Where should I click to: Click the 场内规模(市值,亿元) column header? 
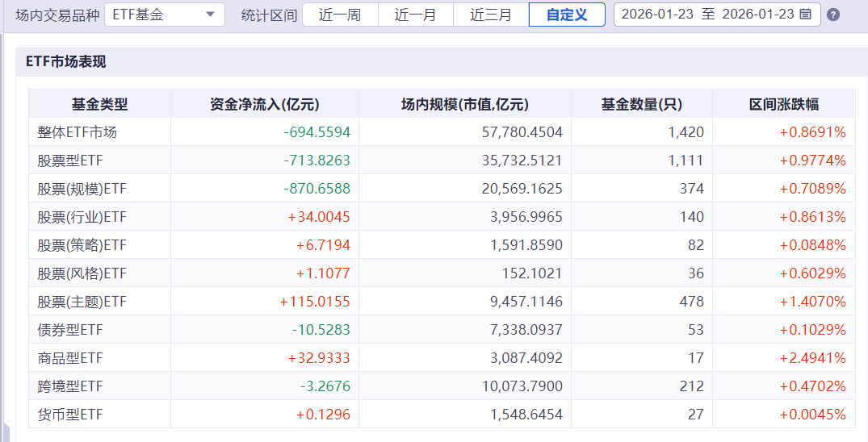click(x=465, y=104)
